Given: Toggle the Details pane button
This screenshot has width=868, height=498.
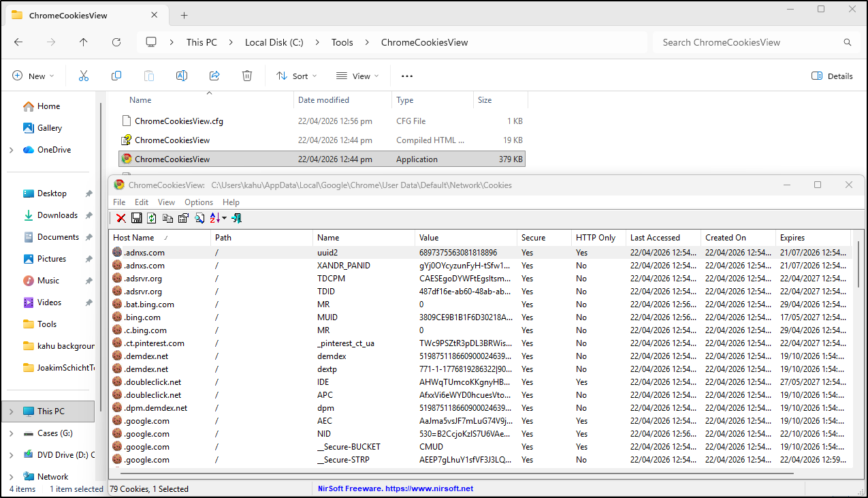Looking at the screenshot, I should point(832,76).
